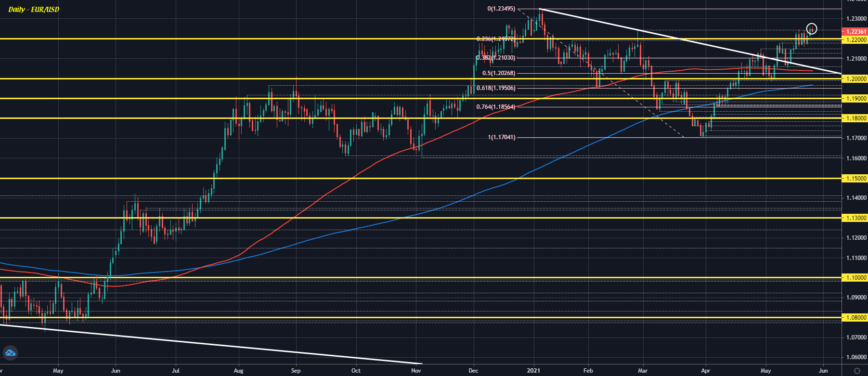This screenshot has width=868, height=376.
Task: Select the yellow 1.10000 price axis label
Action: 854,277
